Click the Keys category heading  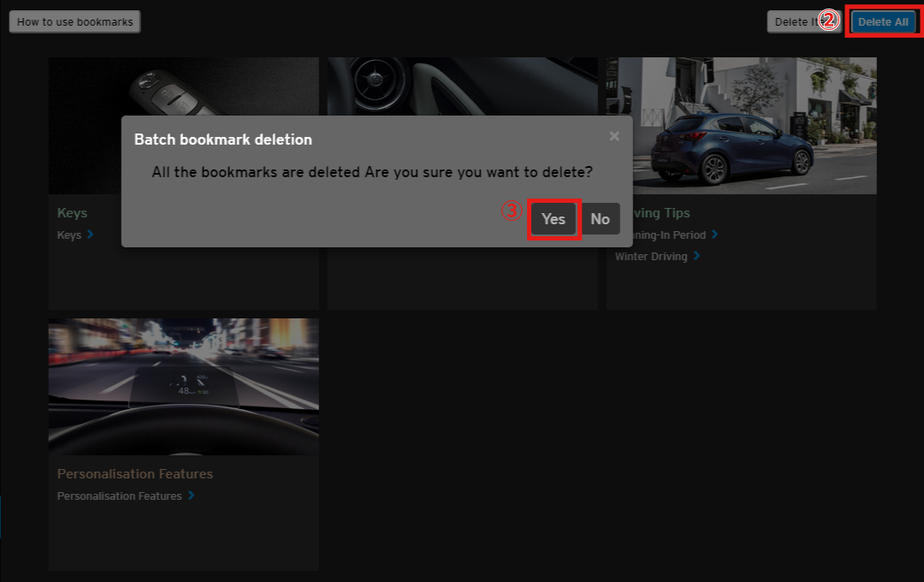click(x=72, y=212)
